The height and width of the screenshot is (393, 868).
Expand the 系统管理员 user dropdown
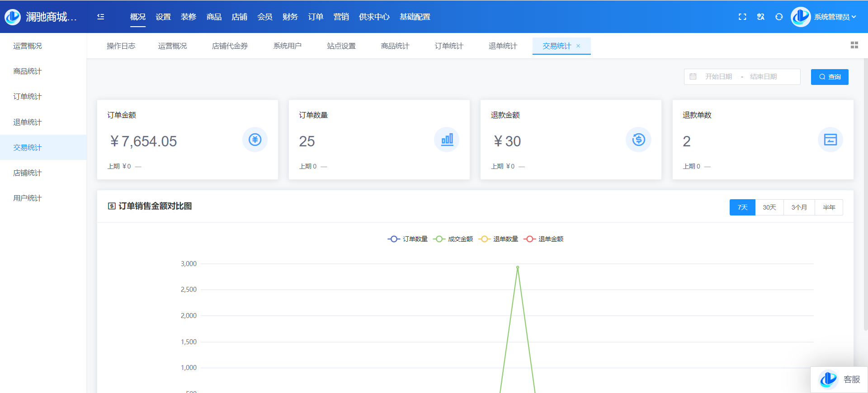[835, 17]
